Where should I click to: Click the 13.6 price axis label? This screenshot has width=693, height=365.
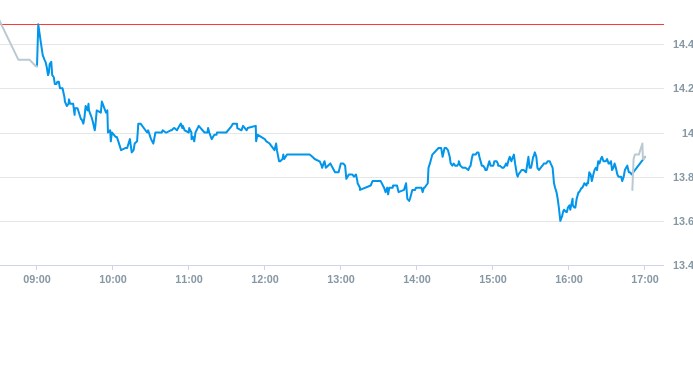(x=682, y=221)
